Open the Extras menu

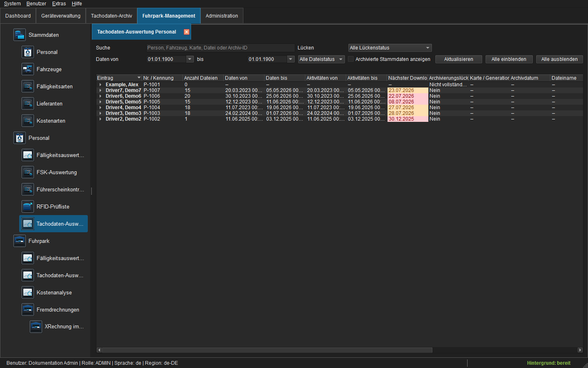59,4
